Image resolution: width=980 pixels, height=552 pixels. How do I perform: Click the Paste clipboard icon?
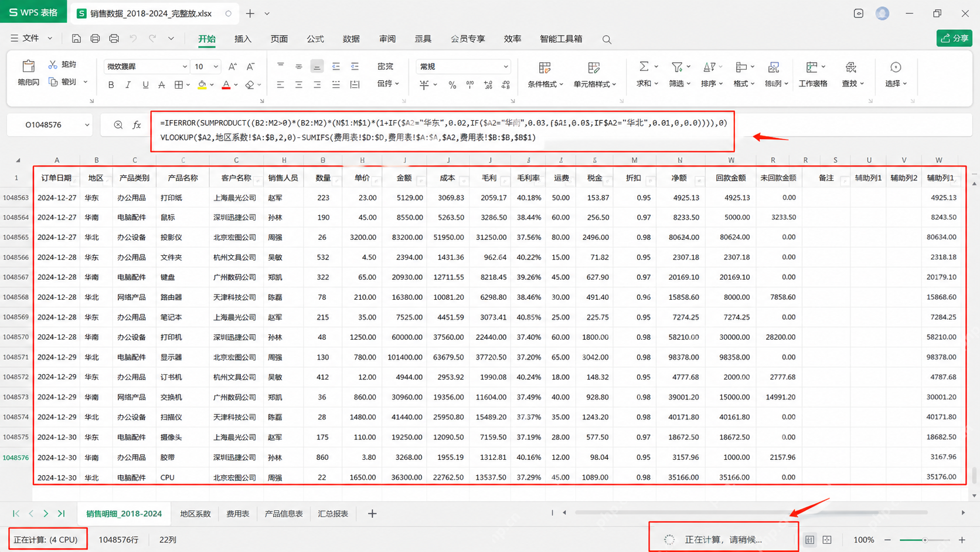[x=28, y=66]
